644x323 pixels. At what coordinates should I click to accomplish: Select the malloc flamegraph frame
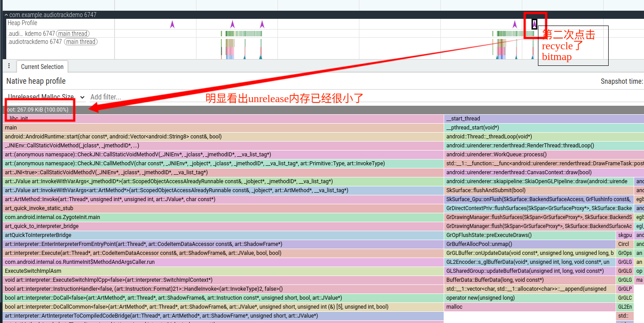coord(530,307)
